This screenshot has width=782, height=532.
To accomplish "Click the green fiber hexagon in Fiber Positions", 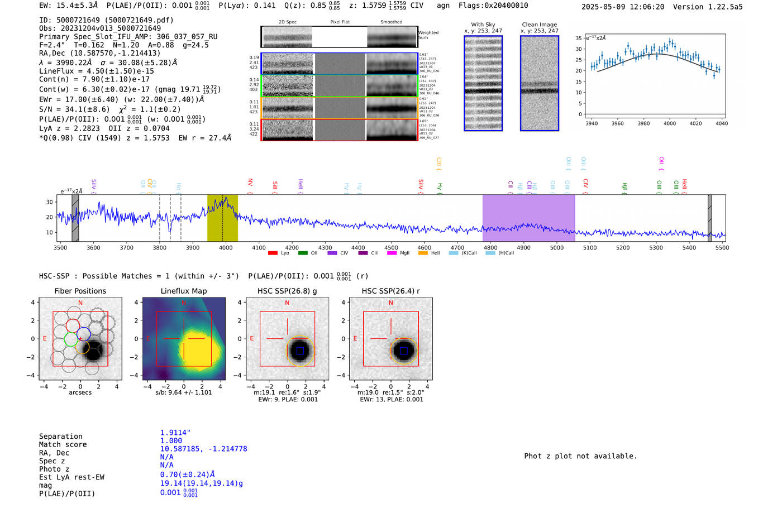I will (x=70, y=339).
